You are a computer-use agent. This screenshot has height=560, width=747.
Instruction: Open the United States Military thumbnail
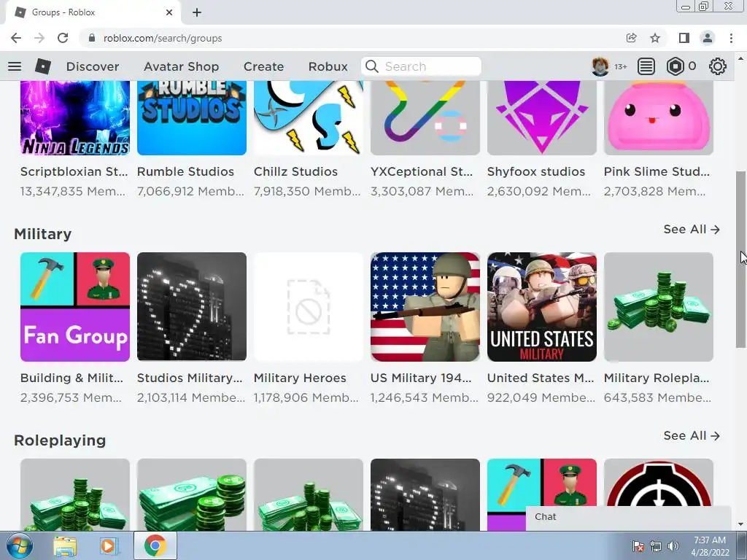coord(542,307)
